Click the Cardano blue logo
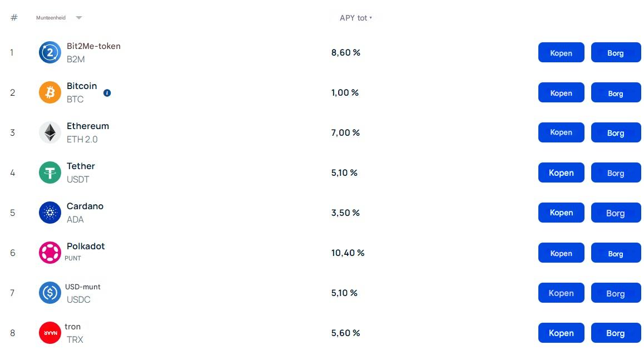 [49, 213]
